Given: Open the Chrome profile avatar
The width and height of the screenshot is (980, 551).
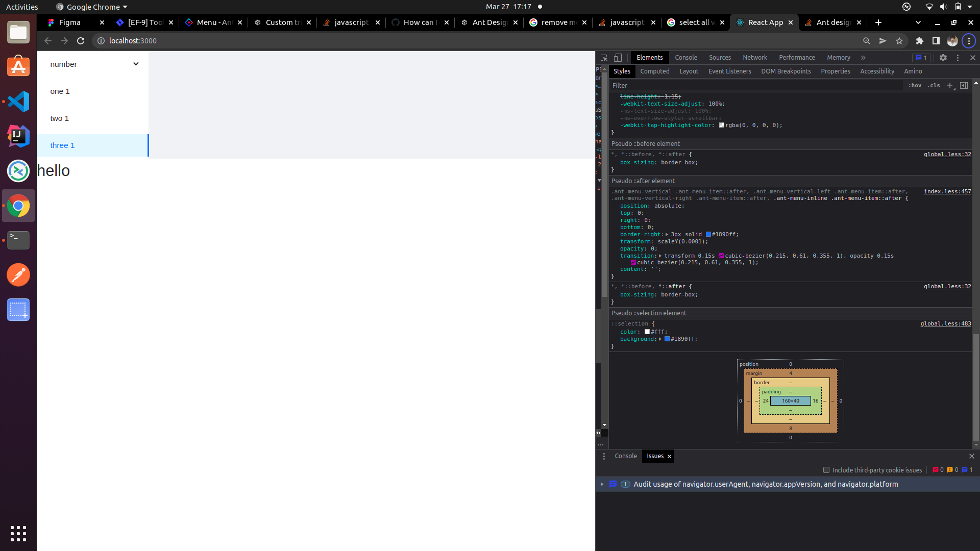Looking at the screenshot, I should point(952,41).
